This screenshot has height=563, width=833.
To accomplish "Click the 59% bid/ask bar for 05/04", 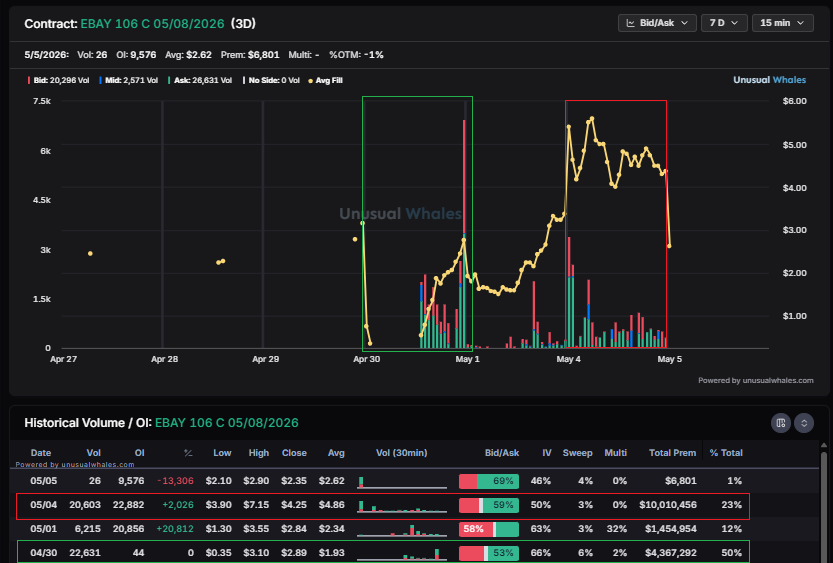I will click(489, 505).
